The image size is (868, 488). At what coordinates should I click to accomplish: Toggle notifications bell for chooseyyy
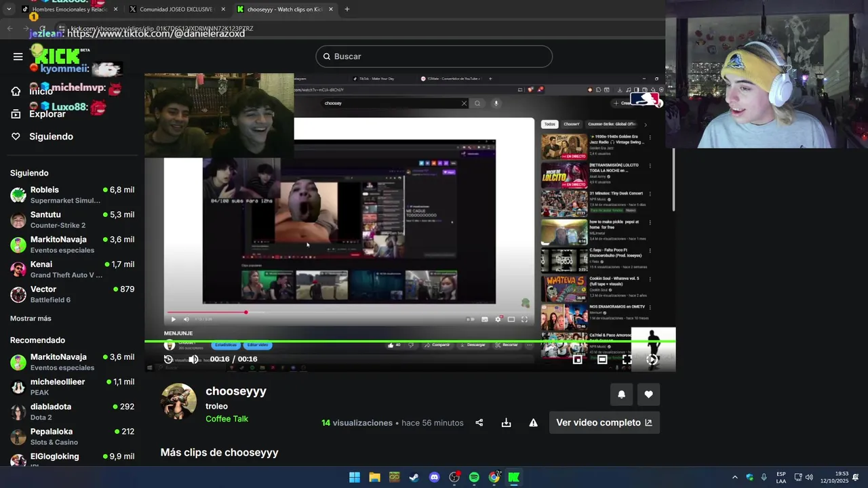click(x=621, y=394)
